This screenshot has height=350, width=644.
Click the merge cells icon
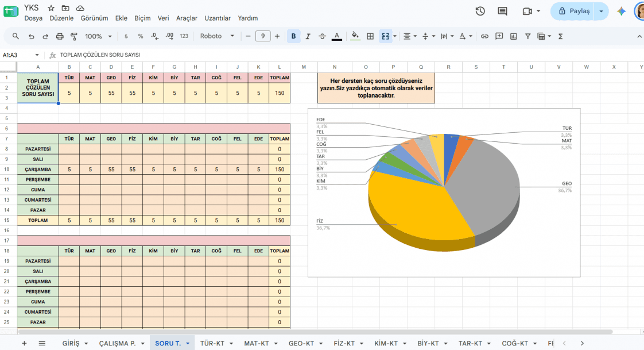(x=385, y=36)
